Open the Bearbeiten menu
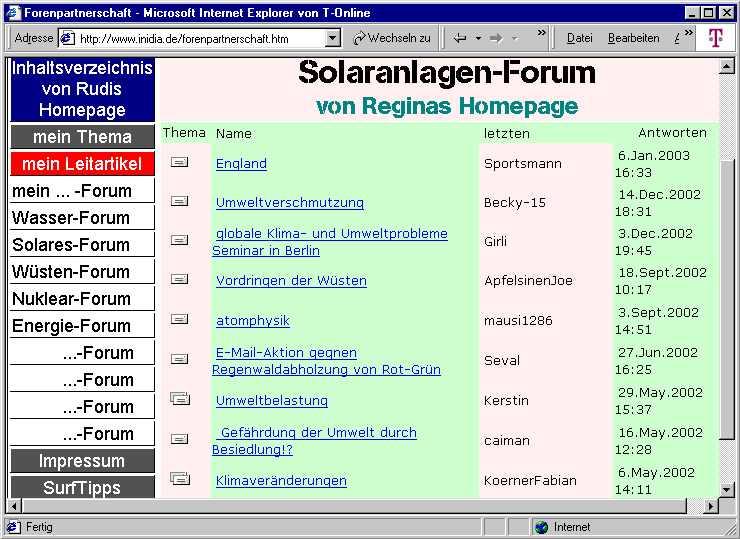 point(633,38)
